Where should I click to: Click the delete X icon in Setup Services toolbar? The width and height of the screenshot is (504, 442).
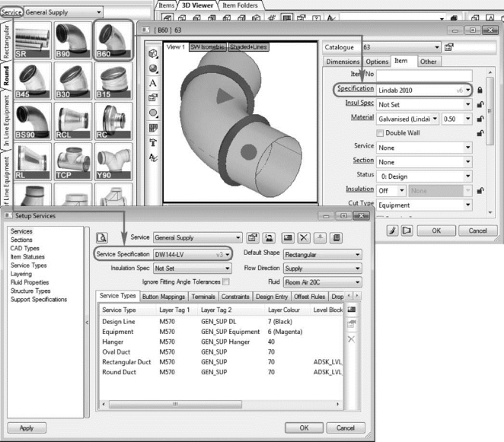(304, 237)
